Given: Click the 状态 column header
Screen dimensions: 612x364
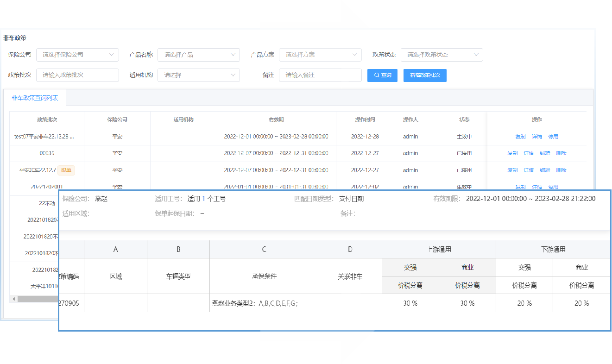Looking at the screenshot, I should pos(464,119).
